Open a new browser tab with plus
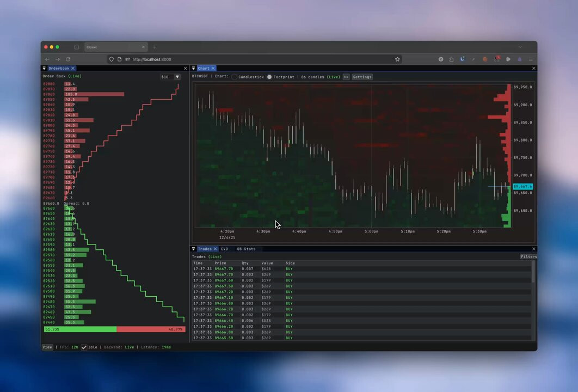 click(x=154, y=47)
